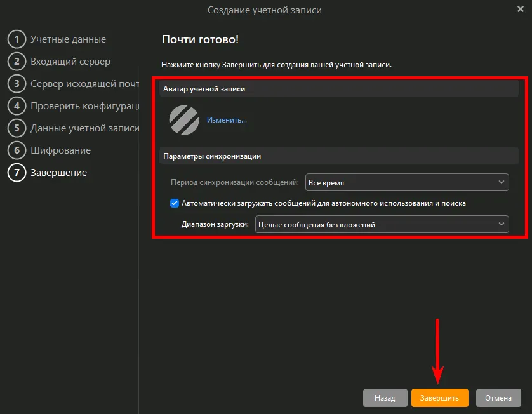Uncheck automatic message download checkbox

point(175,203)
